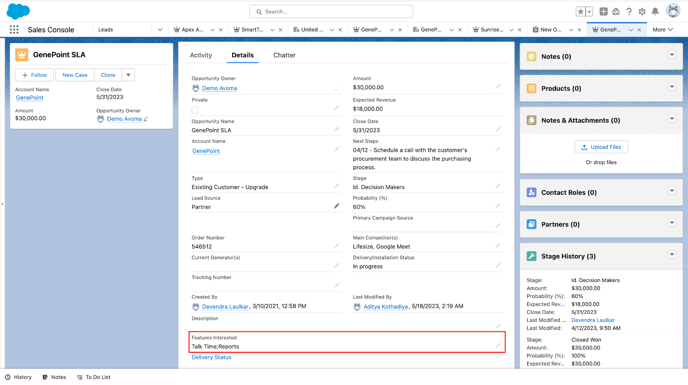Image resolution: width=688 pixels, height=385 pixels.
Task: Open Notes & Attachments panel dropdown
Action: tap(672, 119)
